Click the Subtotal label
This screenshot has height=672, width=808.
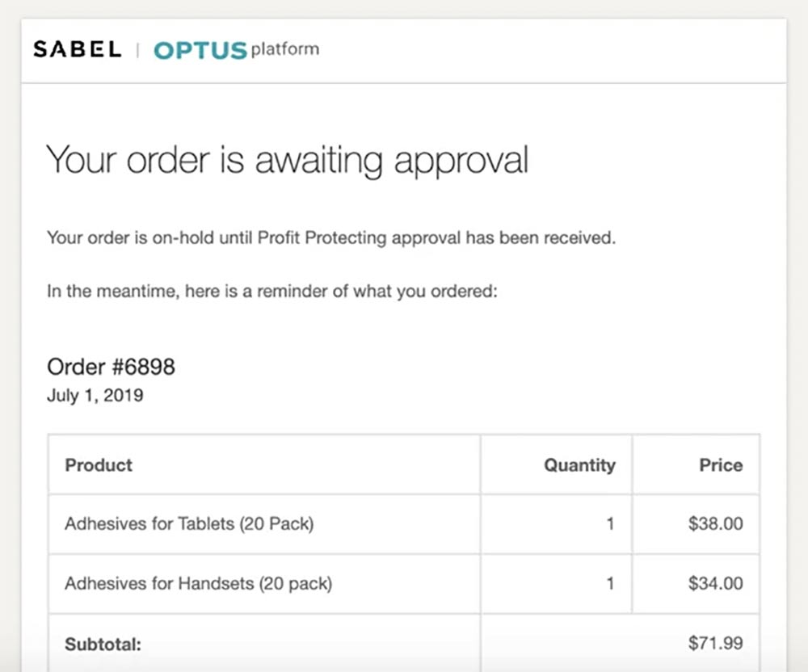[x=103, y=645]
